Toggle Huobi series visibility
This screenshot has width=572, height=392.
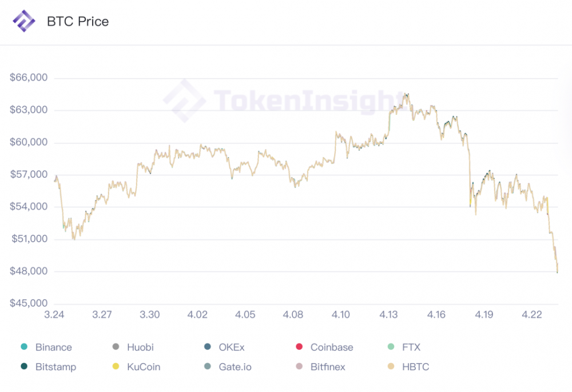(140, 347)
